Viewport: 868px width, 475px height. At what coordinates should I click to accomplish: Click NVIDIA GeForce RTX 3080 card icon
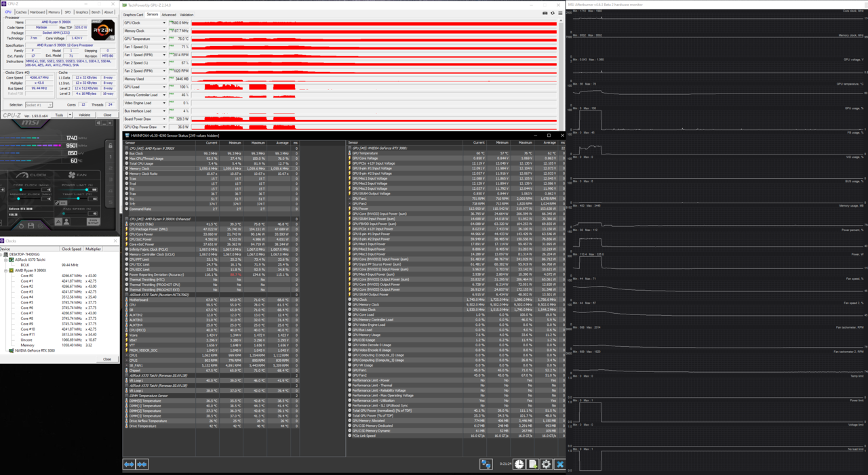click(11, 351)
